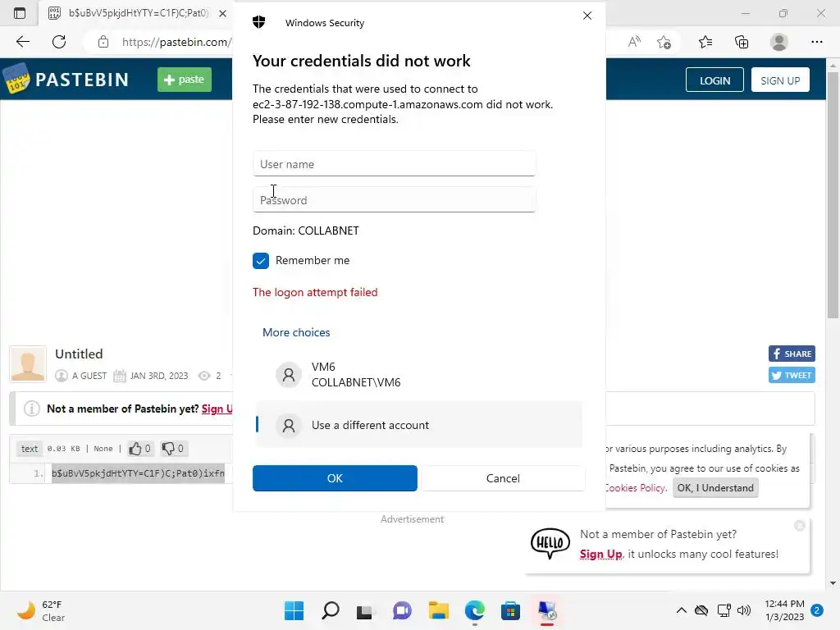Open Windows Start button on taskbar
Viewport: 840px width, 630px height.
(x=294, y=610)
